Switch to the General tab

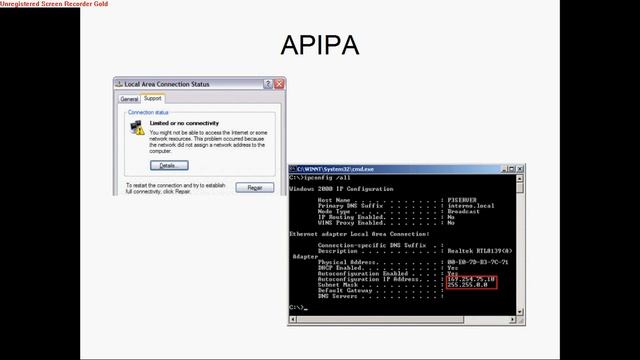129,99
